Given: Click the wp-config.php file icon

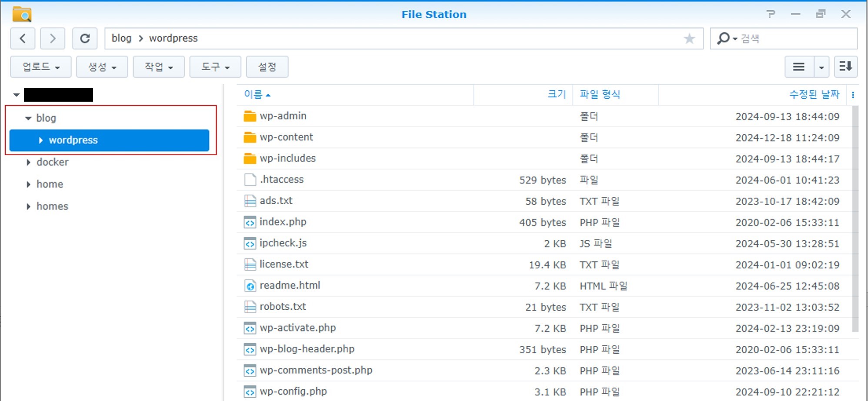Looking at the screenshot, I should pyautogui.click(x=250, y=392).
